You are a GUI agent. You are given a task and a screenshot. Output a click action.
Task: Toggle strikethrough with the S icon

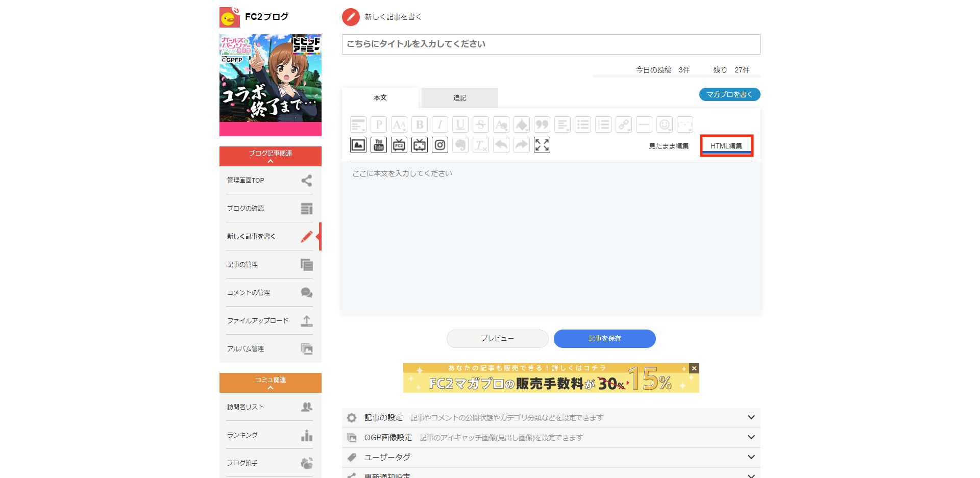click(481, 124)
